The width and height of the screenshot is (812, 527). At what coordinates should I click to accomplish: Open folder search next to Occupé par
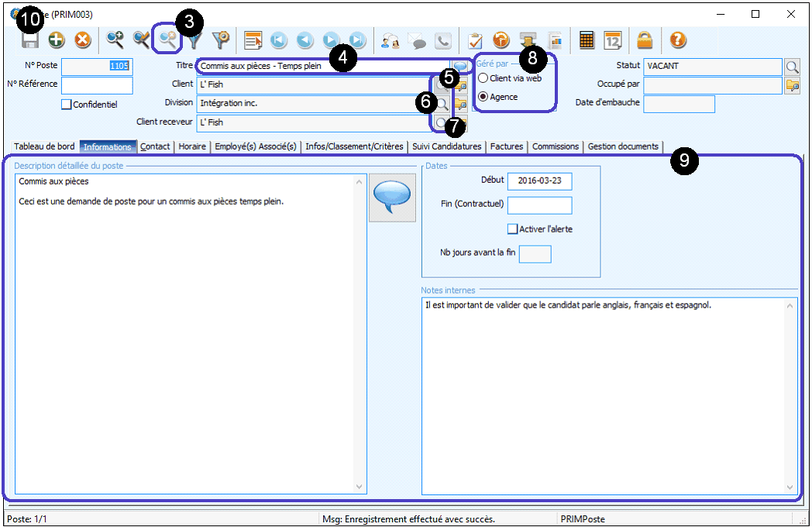(x=792, y=85)
